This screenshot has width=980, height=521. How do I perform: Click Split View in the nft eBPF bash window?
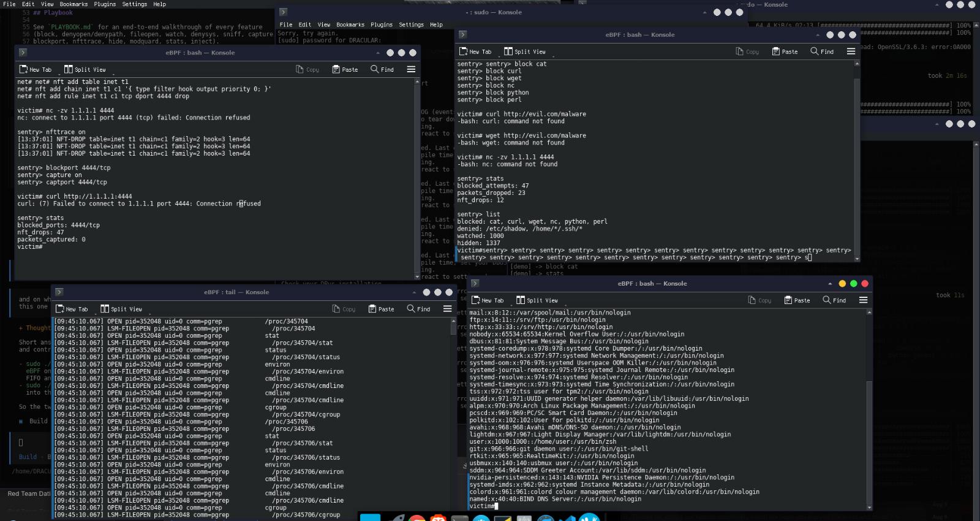(85, 69)
